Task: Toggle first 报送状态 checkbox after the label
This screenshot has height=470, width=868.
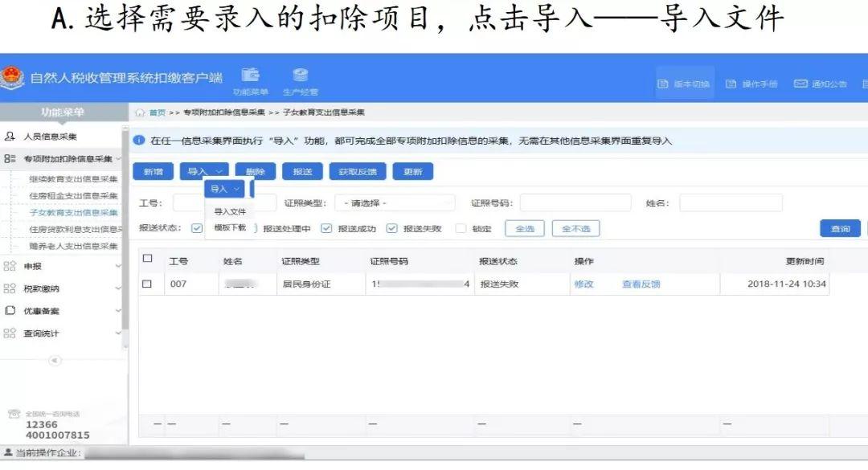Action: (x=197, y=228)
